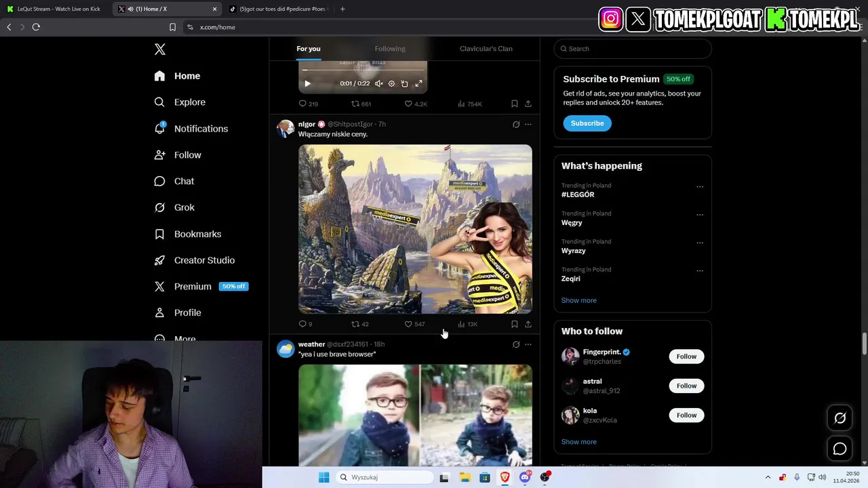Viewport: 868px width, 488px height.
Task: Open Notifications from the sidebar
Action: click(191, 129)
